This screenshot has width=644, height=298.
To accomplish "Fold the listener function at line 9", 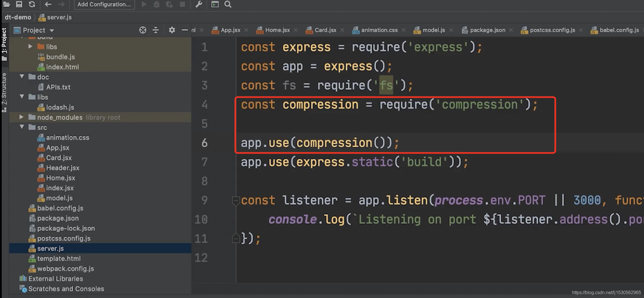I will tap(236, 200).
